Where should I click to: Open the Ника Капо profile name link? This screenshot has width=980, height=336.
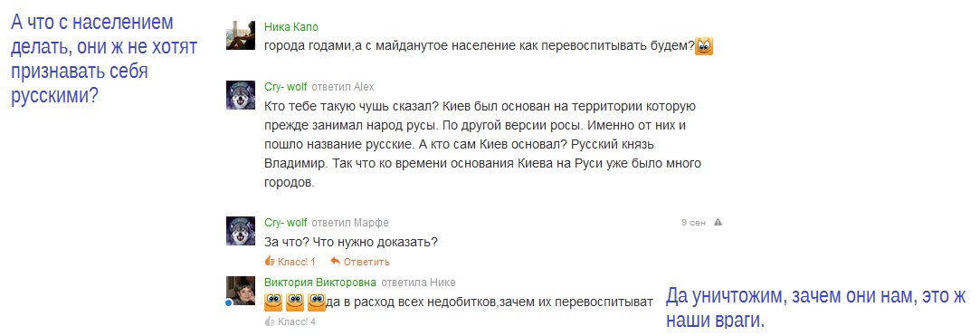pyautogui.click(x=291, y=27)
